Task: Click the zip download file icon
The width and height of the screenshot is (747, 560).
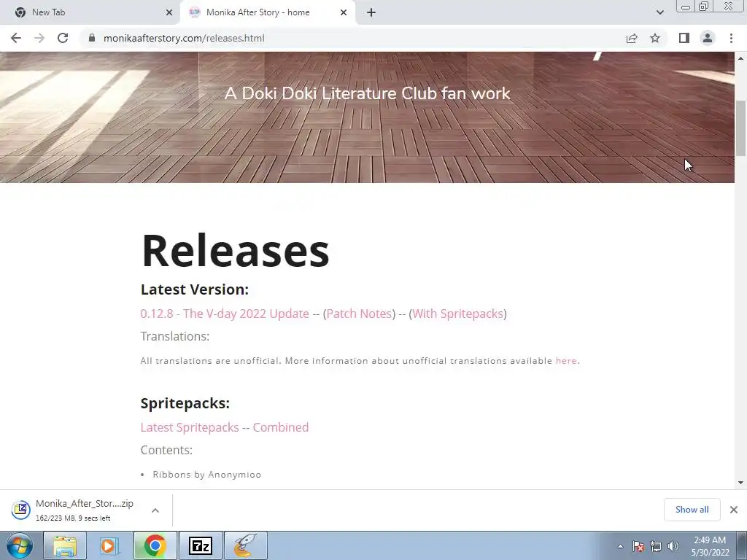Action: [x=21, y=510]
